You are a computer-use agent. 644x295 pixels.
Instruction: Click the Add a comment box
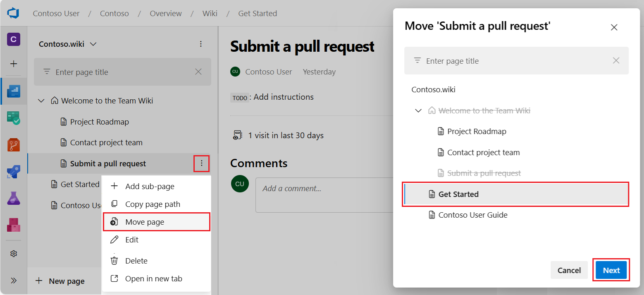[324, 195]
